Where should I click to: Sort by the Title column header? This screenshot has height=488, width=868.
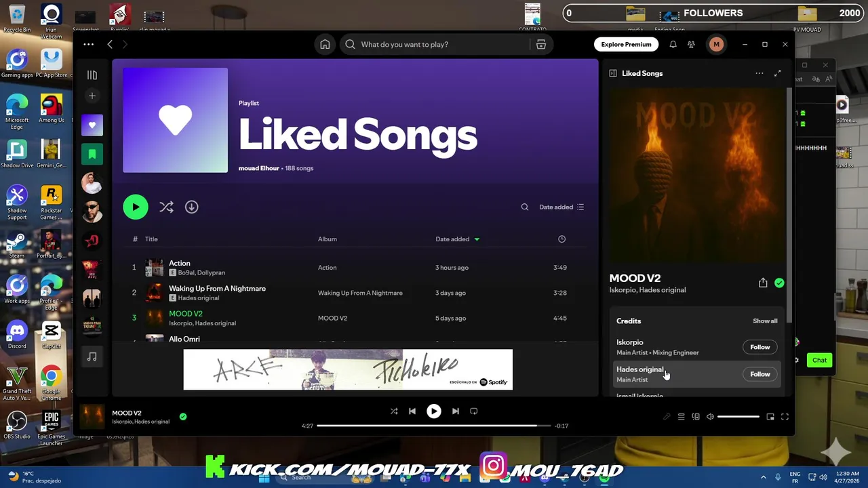151,239
